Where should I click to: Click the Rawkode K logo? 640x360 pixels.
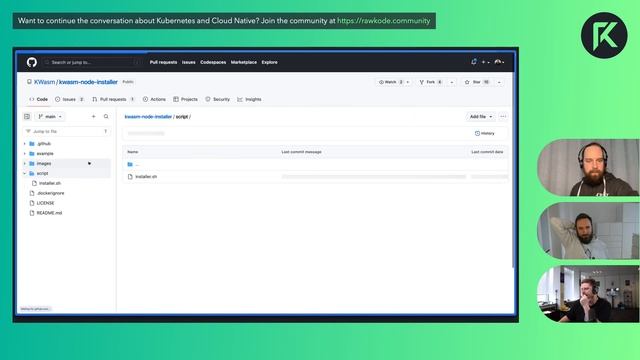tap(604, 36)
